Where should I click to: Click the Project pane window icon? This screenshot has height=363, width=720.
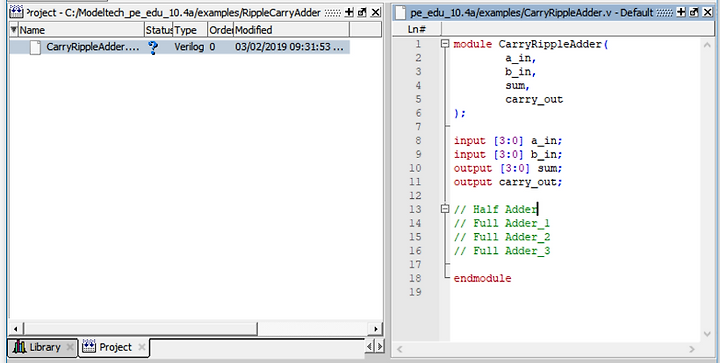click(16, 12)
